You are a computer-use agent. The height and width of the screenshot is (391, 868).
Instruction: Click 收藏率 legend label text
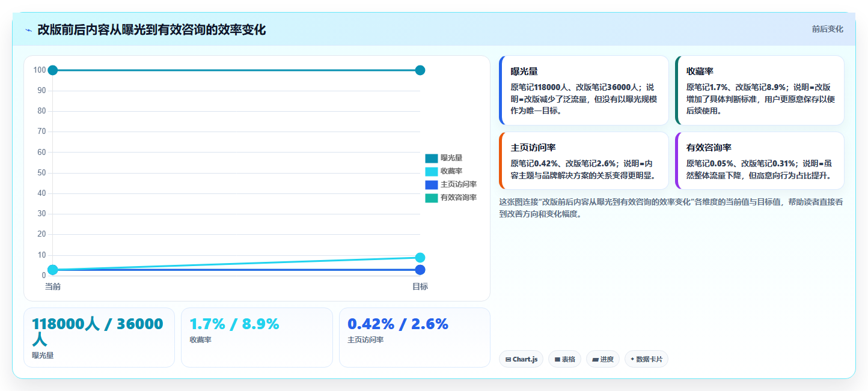point(451,171)
